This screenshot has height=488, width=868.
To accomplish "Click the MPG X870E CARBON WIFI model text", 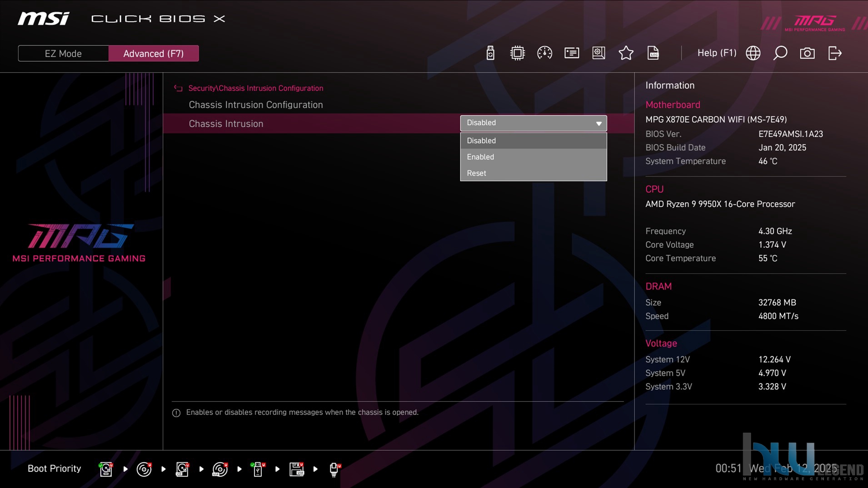I will click(x=716, y=120).
